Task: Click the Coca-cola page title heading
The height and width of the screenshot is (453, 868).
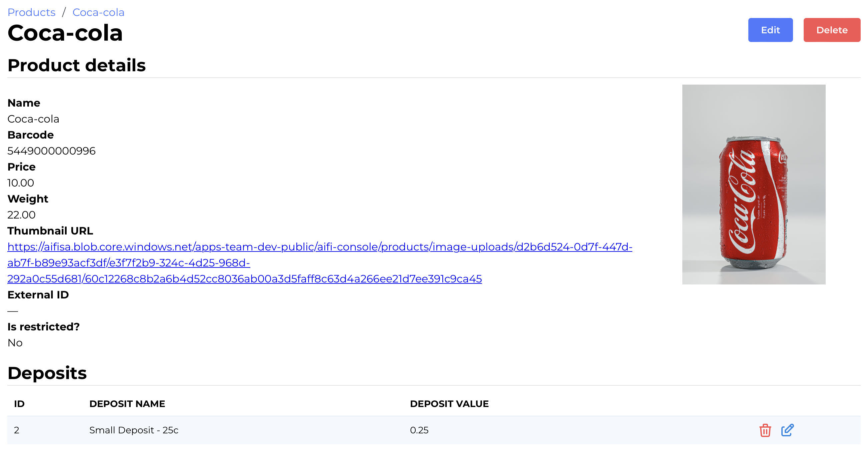Action: coord(65,33)
